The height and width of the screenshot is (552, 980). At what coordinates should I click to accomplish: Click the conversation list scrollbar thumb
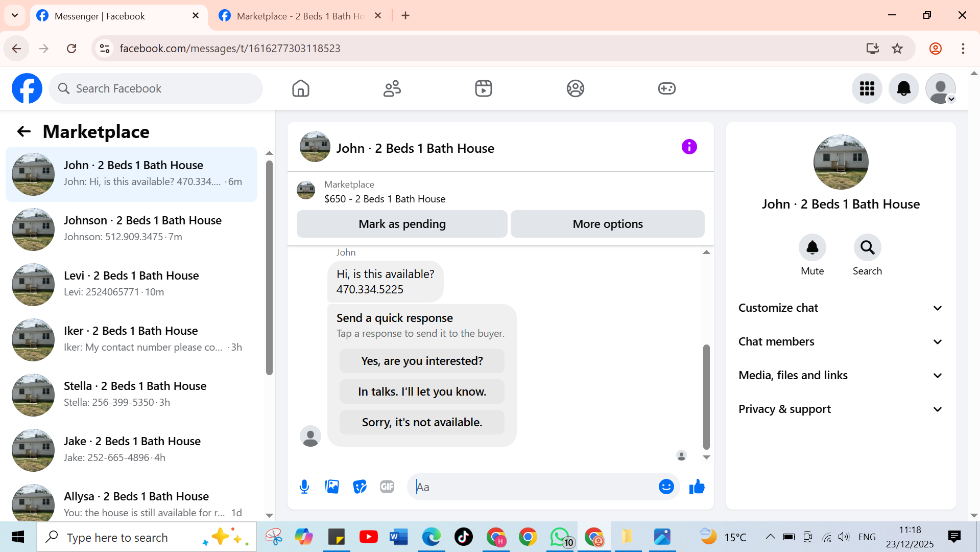(x=269, y=268)
